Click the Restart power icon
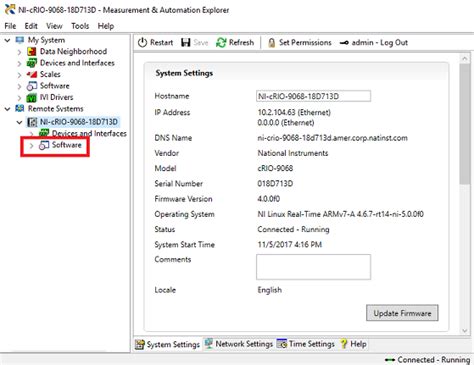Viewport: 474px width, 365px height. [142, 42]
